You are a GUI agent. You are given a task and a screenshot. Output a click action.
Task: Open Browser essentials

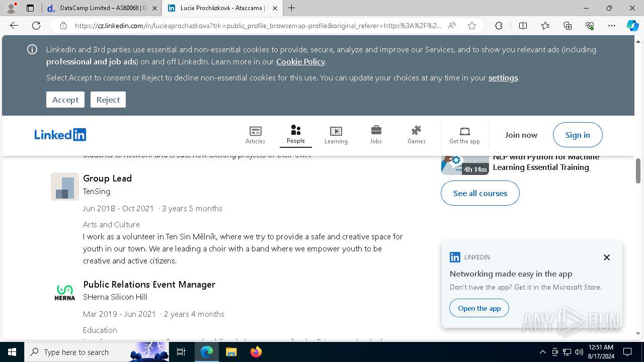590,26
